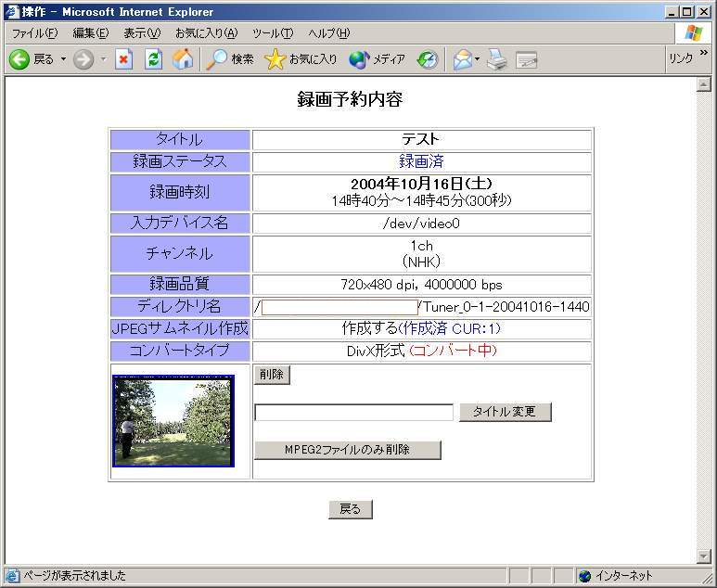This screenshot has height=588, width=717.
Task: Click the grey Forward arrow icon
Action: [x=83, y=59]
